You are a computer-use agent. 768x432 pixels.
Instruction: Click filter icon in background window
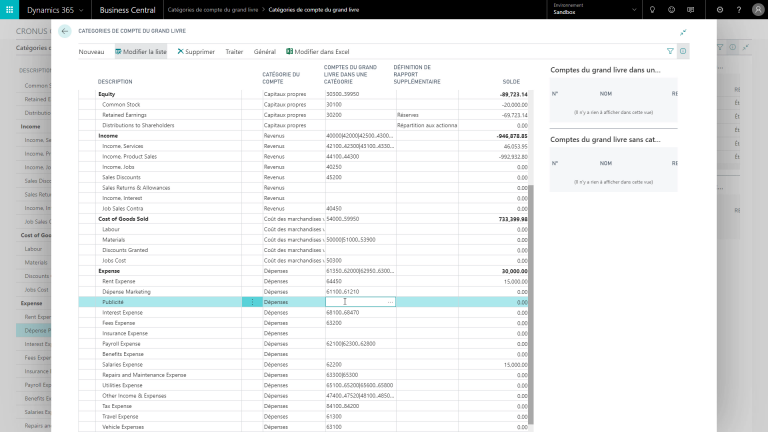720,47
